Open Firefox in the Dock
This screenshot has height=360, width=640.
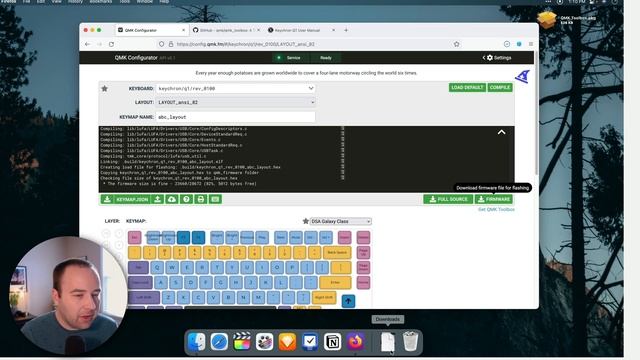(x=356, y=342)
